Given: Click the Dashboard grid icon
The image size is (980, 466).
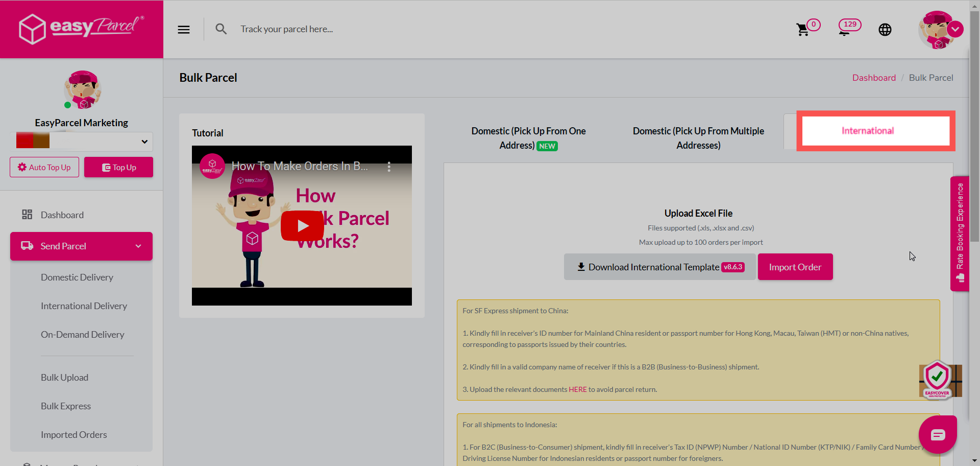Looking at the screenshot, I should pyautogui.click(x=27, y=215).
